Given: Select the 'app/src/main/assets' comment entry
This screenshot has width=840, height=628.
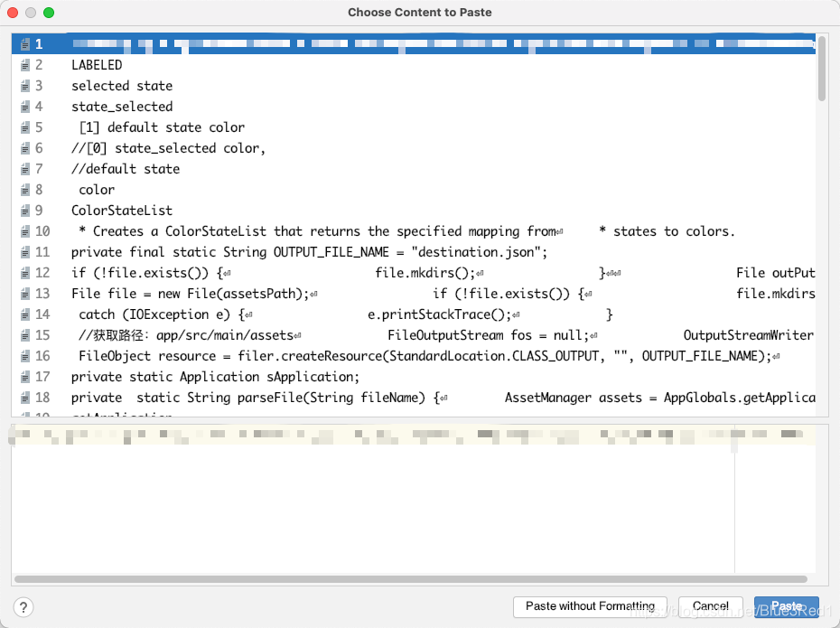Looking at the screenshot, I should click(414, 335).
